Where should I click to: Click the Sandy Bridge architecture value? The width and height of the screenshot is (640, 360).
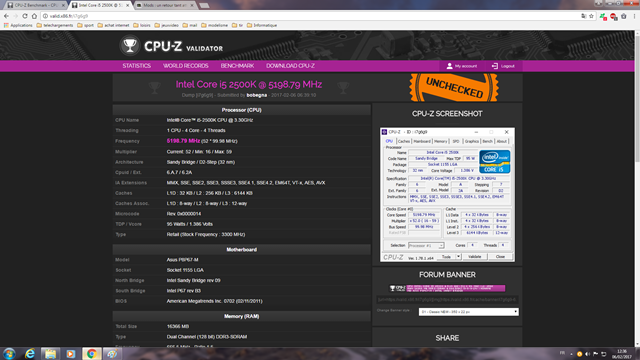[200, 162]
